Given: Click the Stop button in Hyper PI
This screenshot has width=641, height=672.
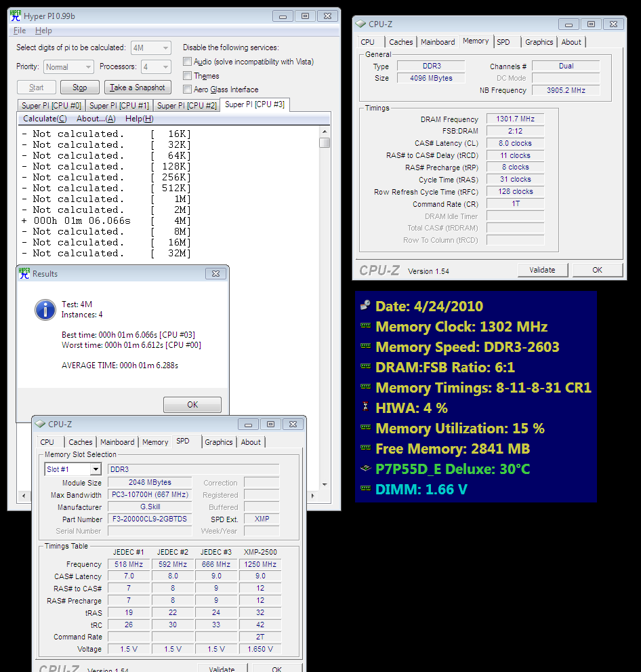Looking at the screenshot, I should click(80, 87).
